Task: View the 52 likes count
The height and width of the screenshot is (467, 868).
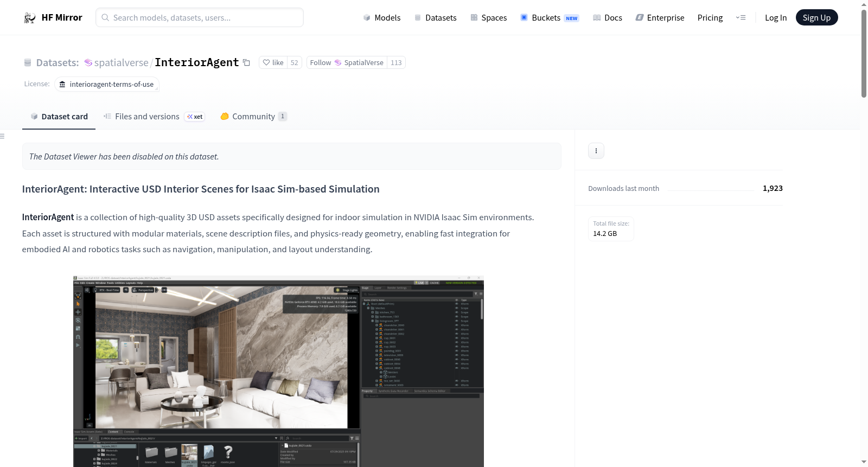Action: [x=295, y=62]
